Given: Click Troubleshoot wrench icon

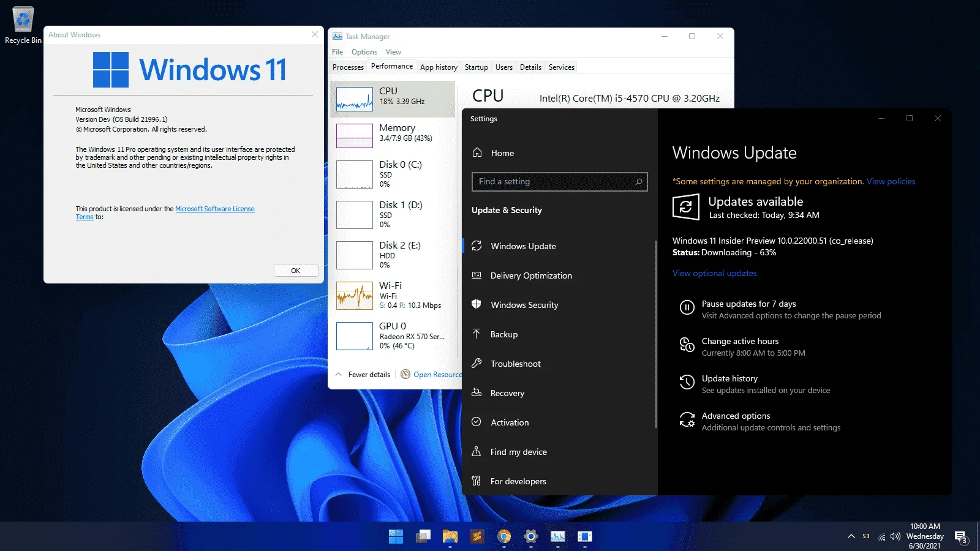Looking at the screenshot, I should 477,363.
